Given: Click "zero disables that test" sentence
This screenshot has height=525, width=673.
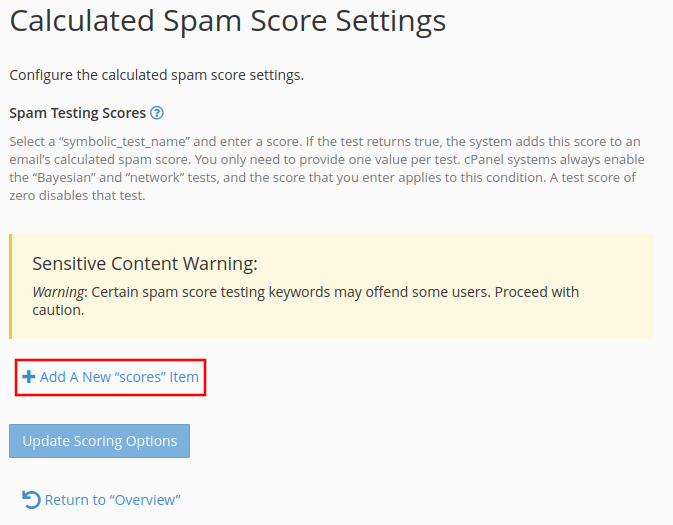Looking at the screenshot, I should [x=77, y=196].
